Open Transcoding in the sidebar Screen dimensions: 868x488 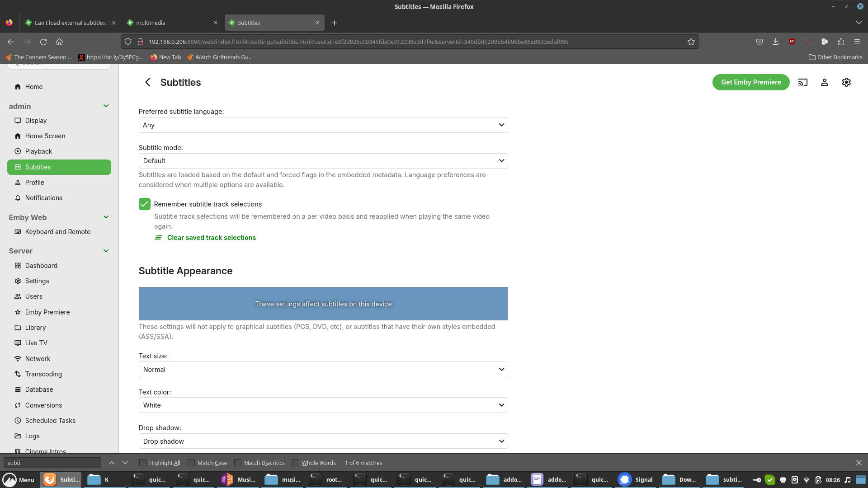(43, 374)
